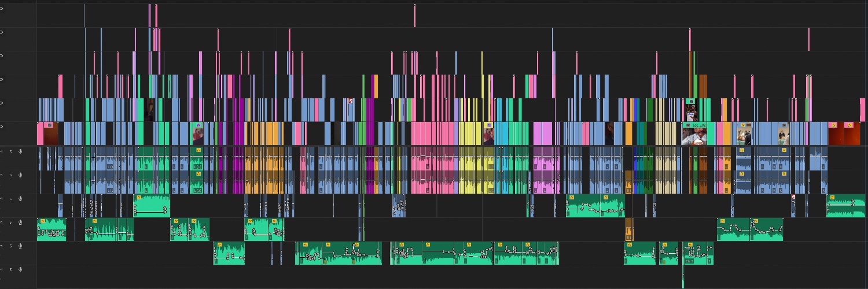The width and height of the screenshot is (868, 289).
Task: Click the fx badge on the very last red clip
Action: [849, 125]
